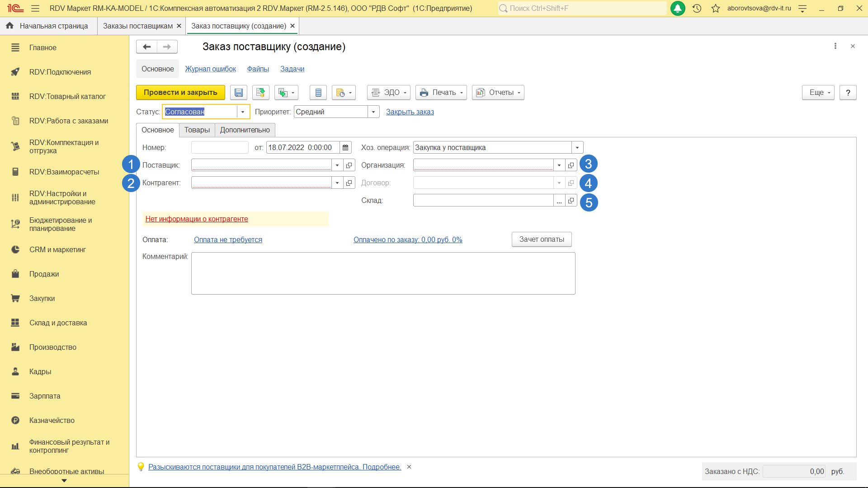Click the Закрыть заказ link
868x488 pixels.
[410, 112]
